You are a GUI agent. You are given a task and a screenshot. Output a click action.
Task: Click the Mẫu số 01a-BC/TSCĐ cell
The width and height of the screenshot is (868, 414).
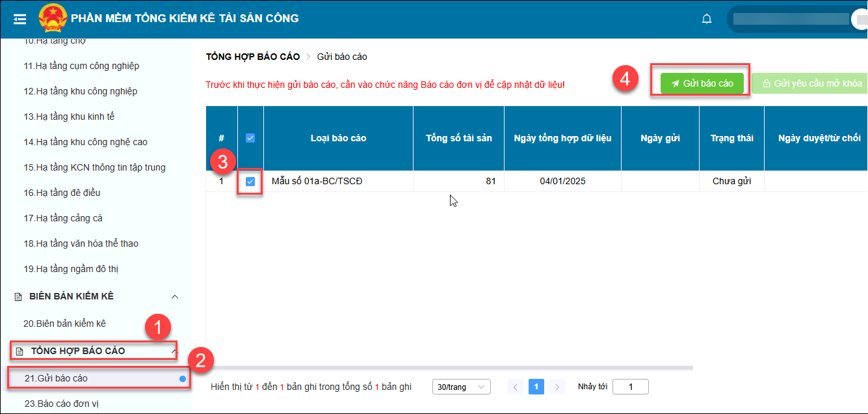tap(338, 181)
